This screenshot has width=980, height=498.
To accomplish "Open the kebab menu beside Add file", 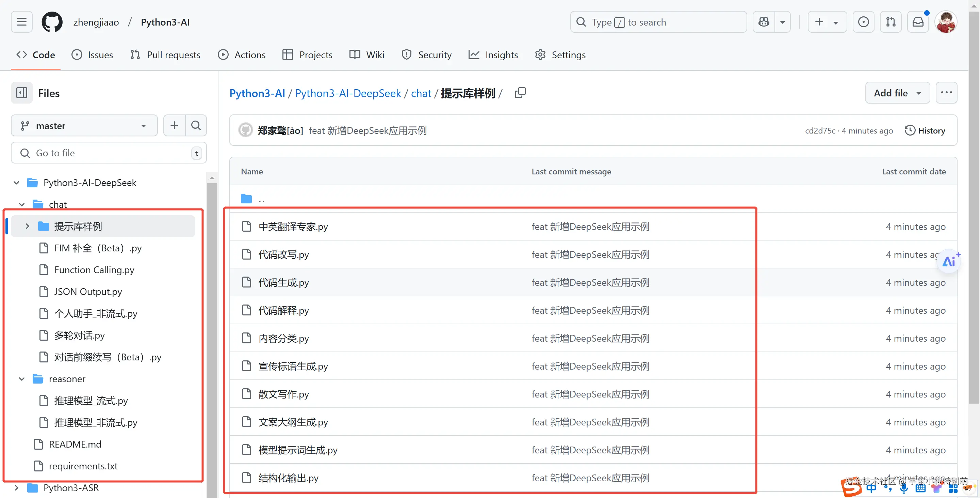I will [947, 93].
